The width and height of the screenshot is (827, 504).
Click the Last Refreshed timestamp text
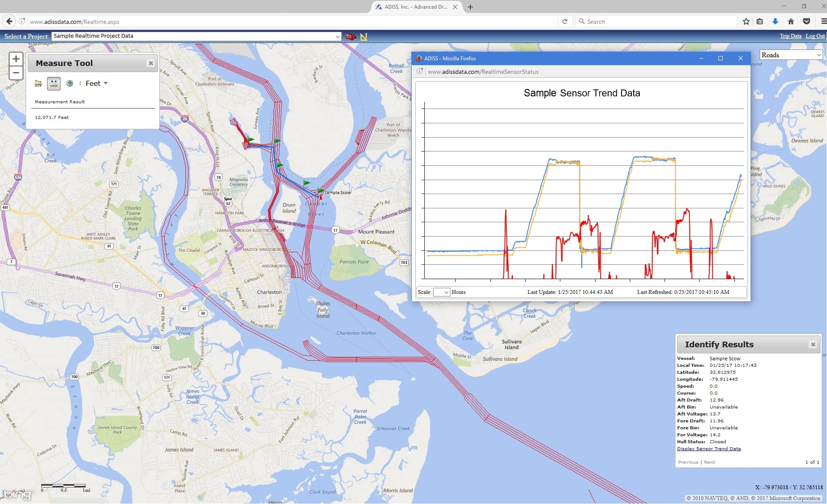(x=683, y=292)
